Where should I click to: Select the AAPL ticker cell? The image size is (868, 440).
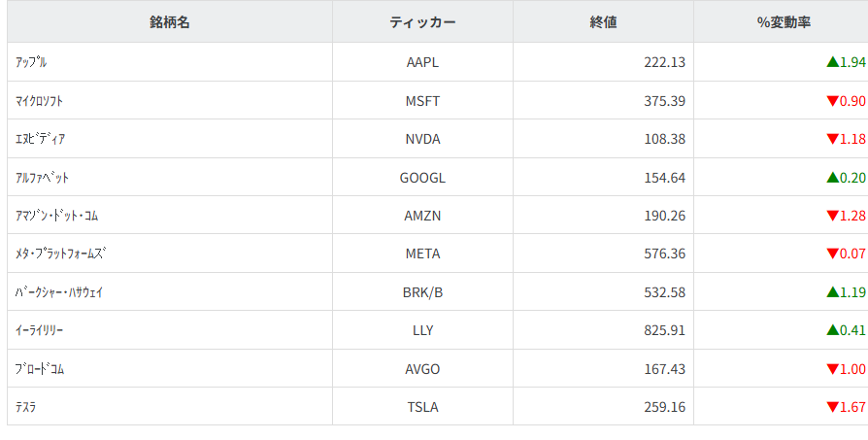[422, 62]
